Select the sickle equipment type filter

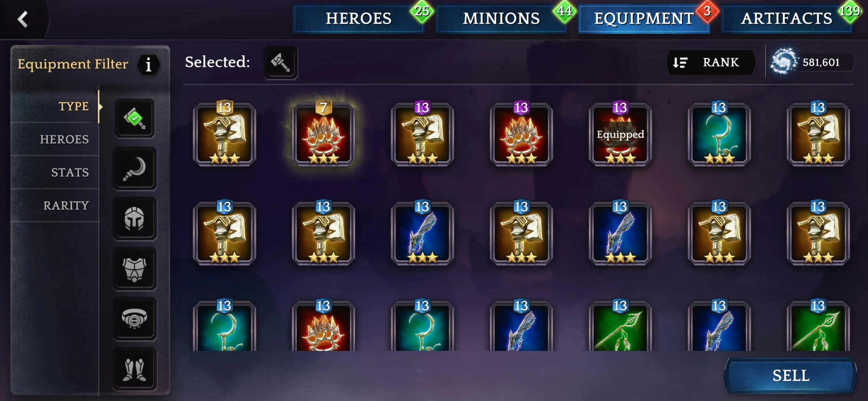click(x=135, y=169)
